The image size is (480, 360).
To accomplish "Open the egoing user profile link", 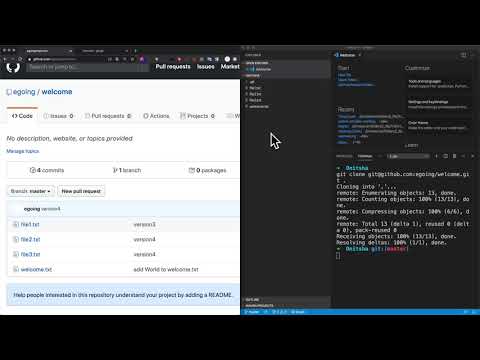I will click(24, 92).
